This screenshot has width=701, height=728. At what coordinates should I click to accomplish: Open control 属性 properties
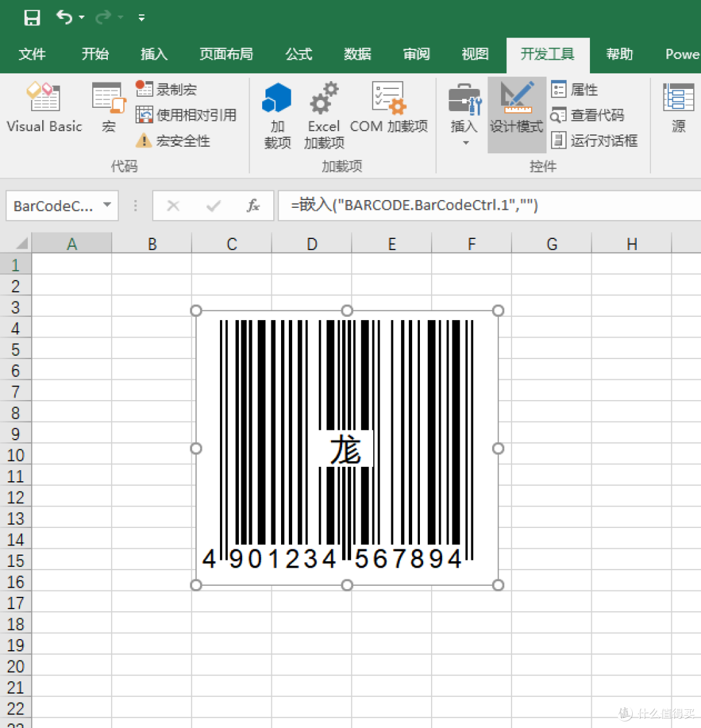574,89
